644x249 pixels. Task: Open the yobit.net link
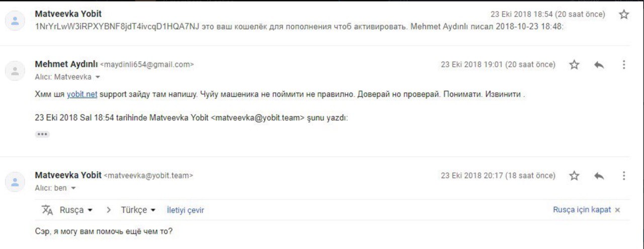click(82, 94)
